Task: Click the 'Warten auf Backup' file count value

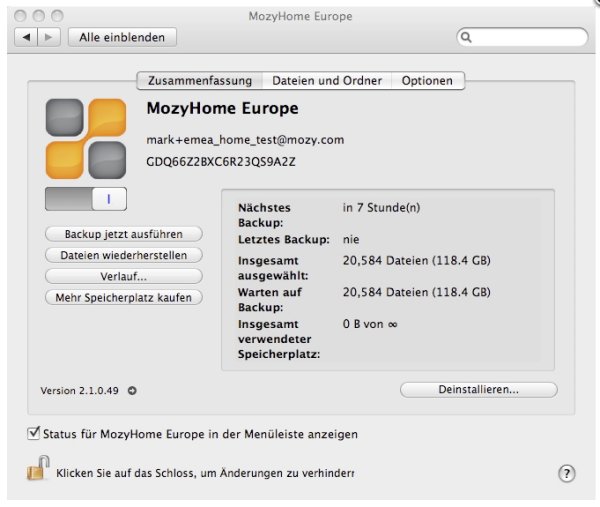Action: click(416, 292)
